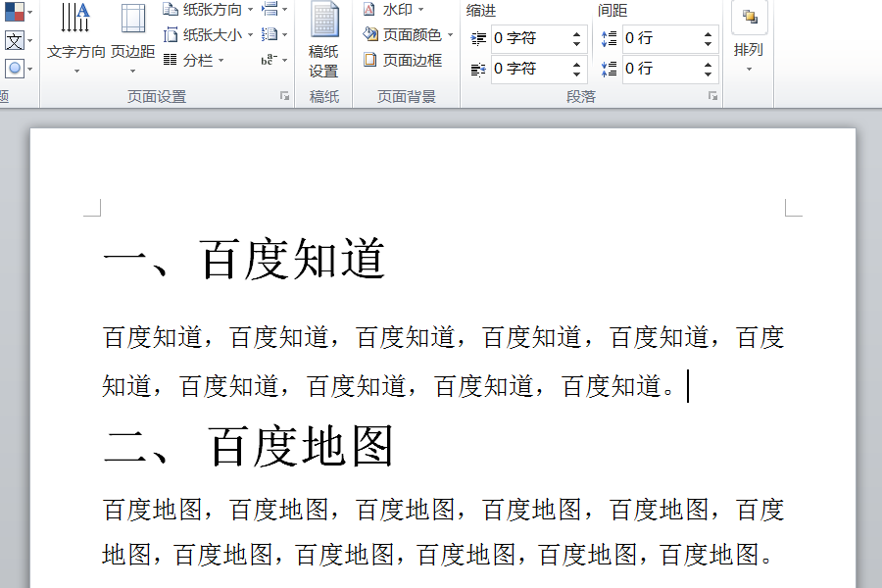This screenshot has height=588, width=882.
Task: Open the manuscript paper settings (稿纸设置)
Action: click(x=323, y=39)
